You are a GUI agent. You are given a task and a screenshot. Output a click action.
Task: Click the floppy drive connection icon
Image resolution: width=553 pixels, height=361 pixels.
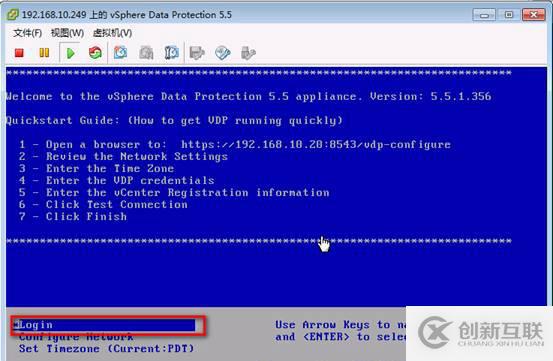point(197,53)
